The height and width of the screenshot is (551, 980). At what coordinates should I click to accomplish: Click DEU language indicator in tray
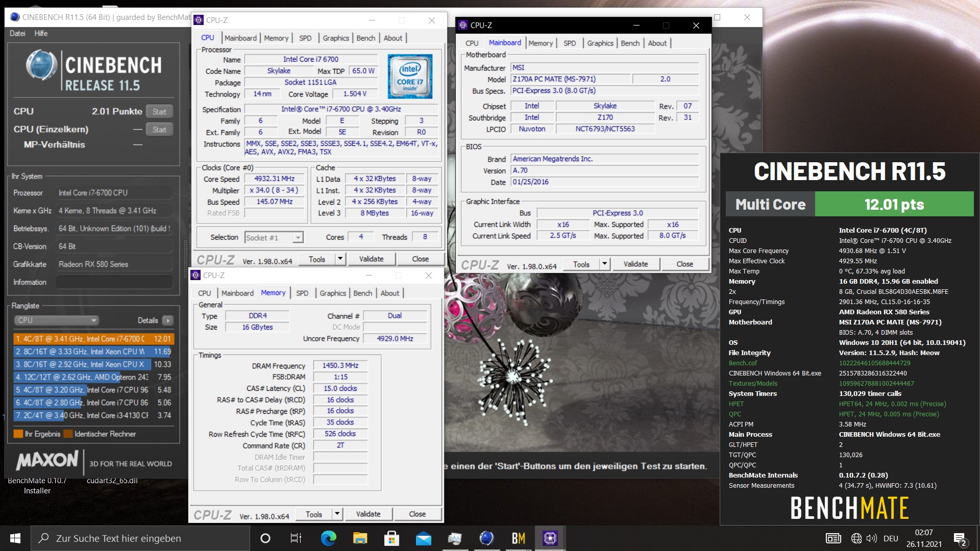[891, 538]
